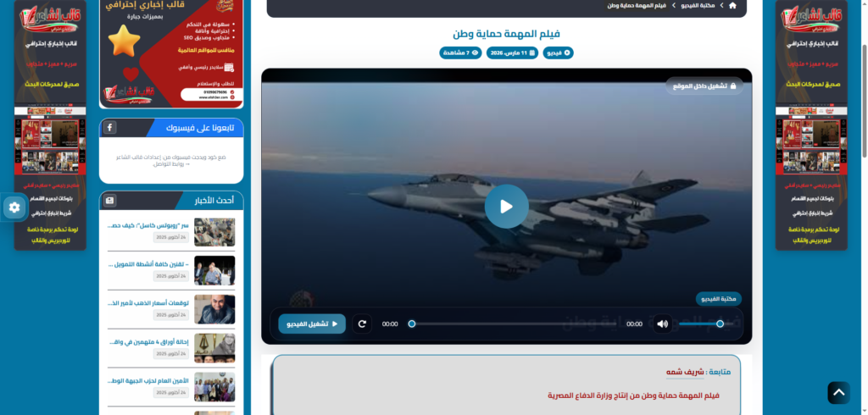Click the تشغيل داخل الموقع lock badge
The height and width of the screenshot is (415, 868).
coord(704,86)
